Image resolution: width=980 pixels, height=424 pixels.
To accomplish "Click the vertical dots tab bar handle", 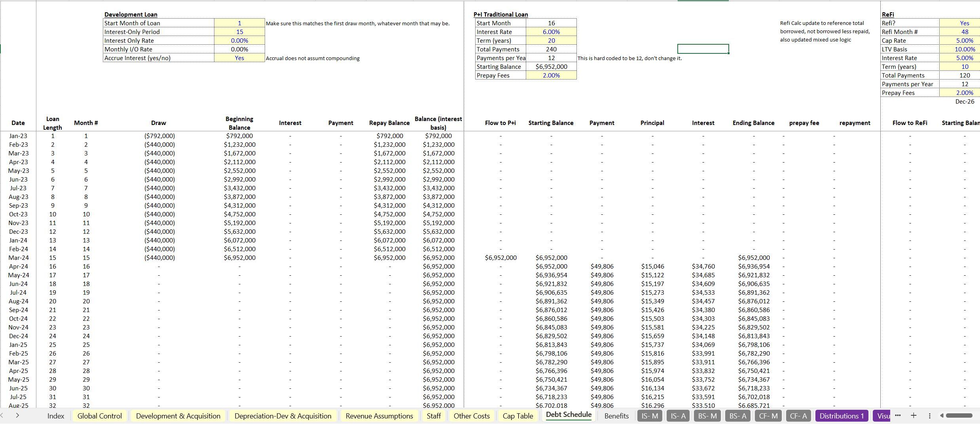I will (x=929, y=416).
